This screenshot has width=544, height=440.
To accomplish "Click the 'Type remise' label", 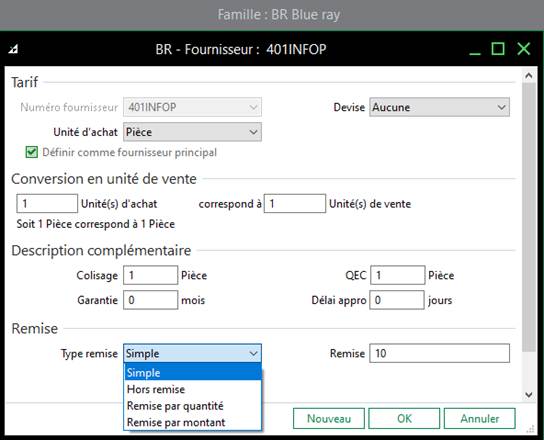I will 90,354.
